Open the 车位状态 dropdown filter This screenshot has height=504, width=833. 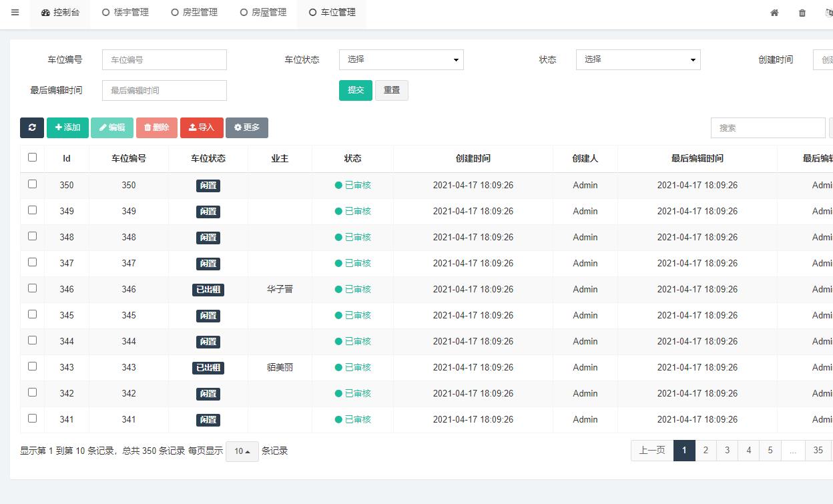point(401,59)
